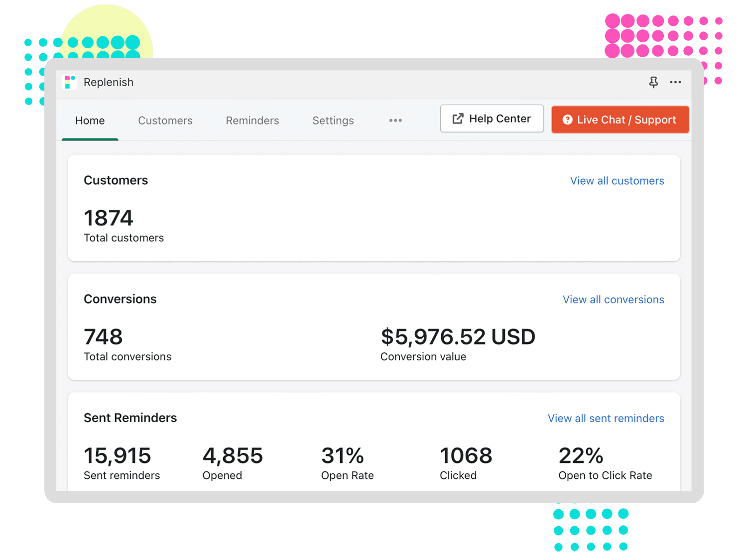Open the Customers tab
Screen dimensions: 747x560
(x=165, y=120)
